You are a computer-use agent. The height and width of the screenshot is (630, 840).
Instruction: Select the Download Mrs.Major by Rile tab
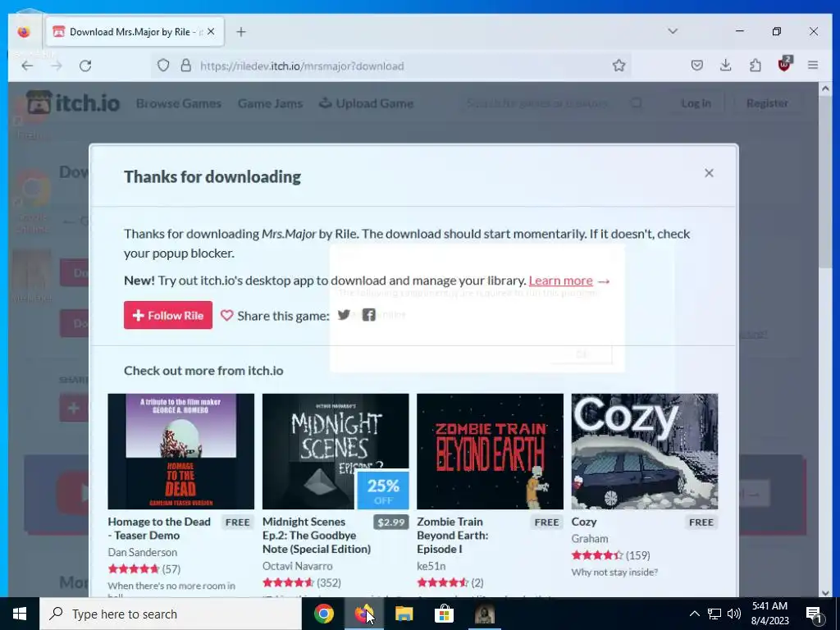tap(135, 32)
